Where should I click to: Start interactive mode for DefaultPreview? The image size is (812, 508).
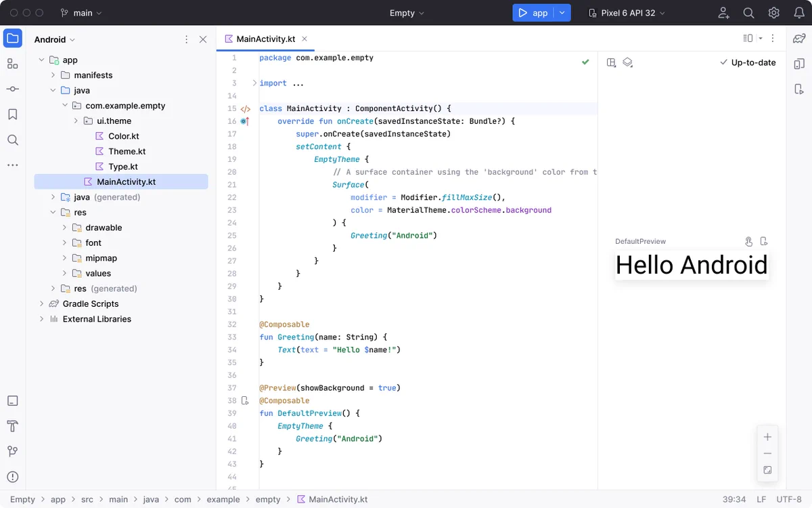(x=748, y=241)
